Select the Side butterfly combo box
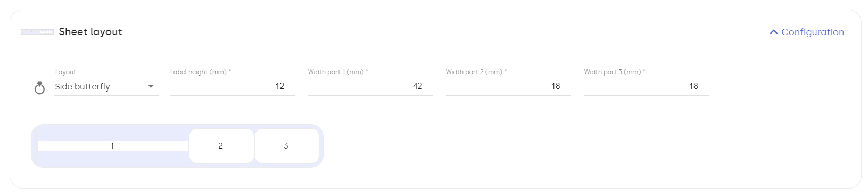Viewport: 868px width, 196px height. tap(106, 86)
